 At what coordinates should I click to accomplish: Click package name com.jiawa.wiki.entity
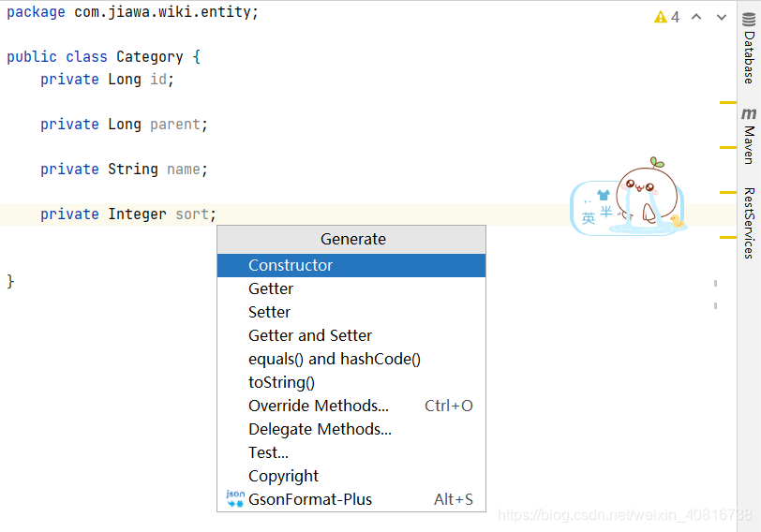coord(162,11)
